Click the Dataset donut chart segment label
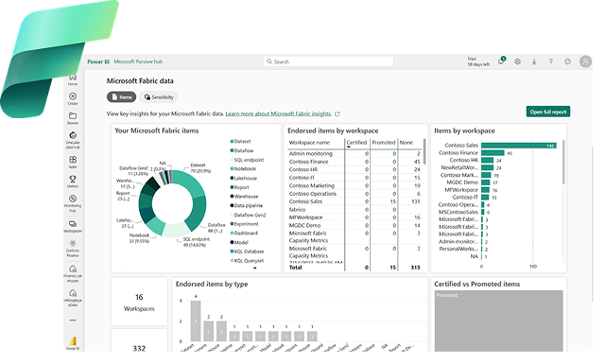 (200, 168)
